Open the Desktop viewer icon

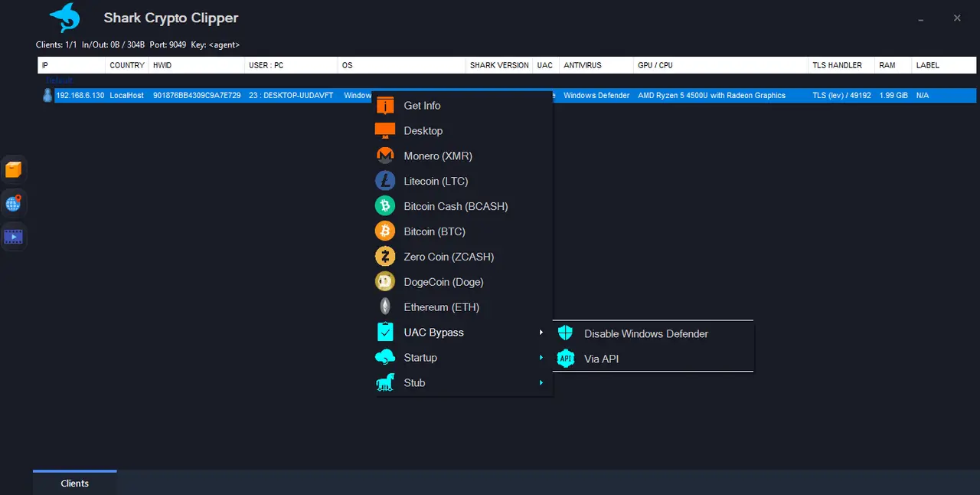(384, 130)
